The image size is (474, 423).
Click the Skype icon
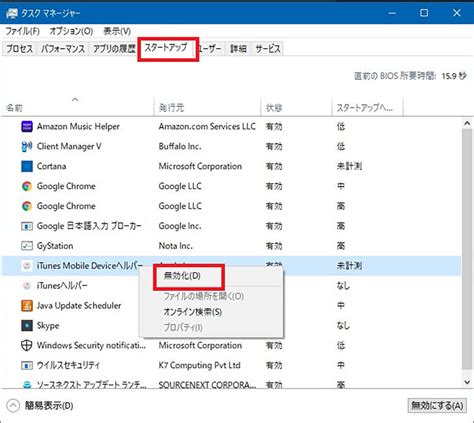click(x=27, y=325)
